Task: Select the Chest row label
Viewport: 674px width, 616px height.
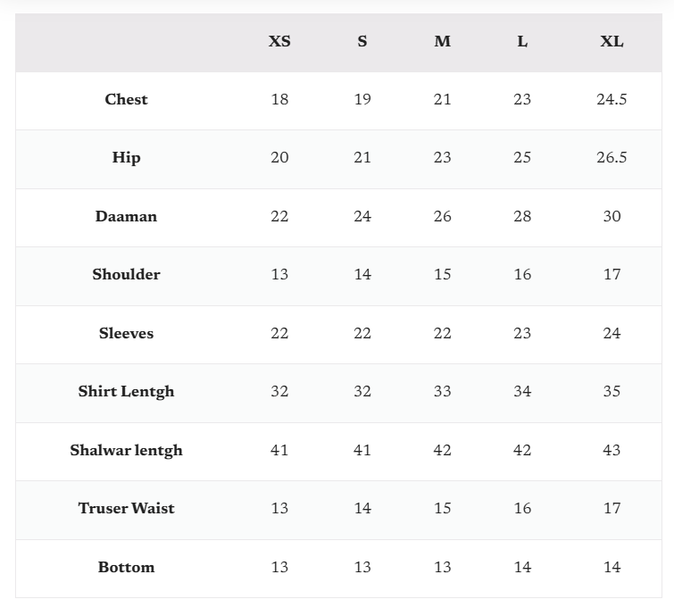Action: [x=126, y=99]
